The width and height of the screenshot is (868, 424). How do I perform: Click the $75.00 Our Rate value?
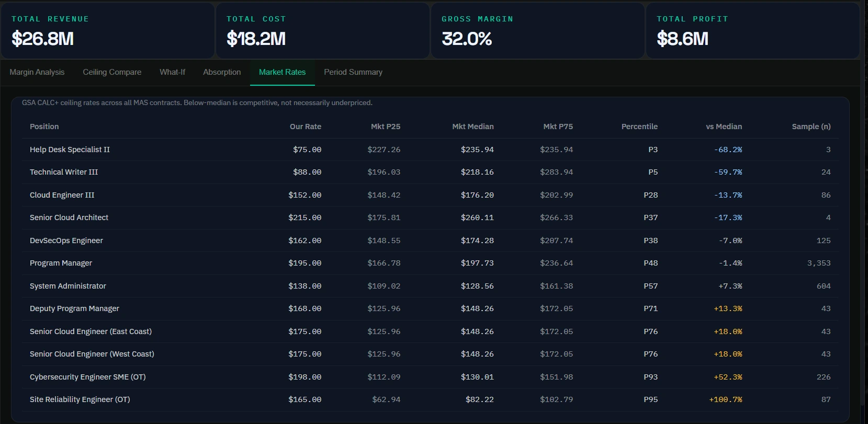307,150
